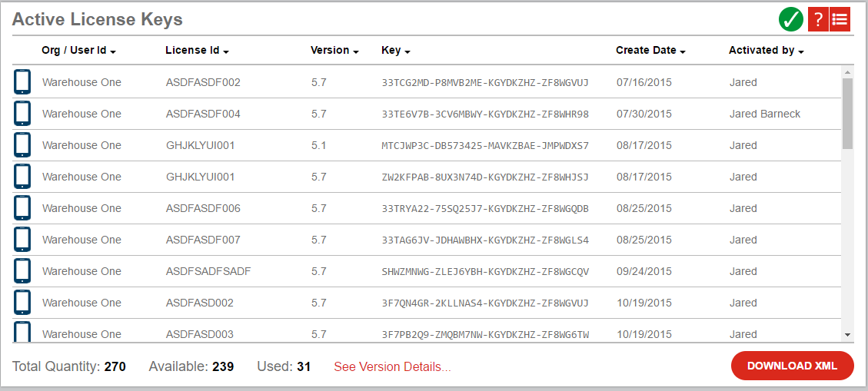This screenshot has height=391, width=868.
Task: Select mobile device icon for ASDFASDF004 row
Action: pyautogui.click(x=22, y=114)
